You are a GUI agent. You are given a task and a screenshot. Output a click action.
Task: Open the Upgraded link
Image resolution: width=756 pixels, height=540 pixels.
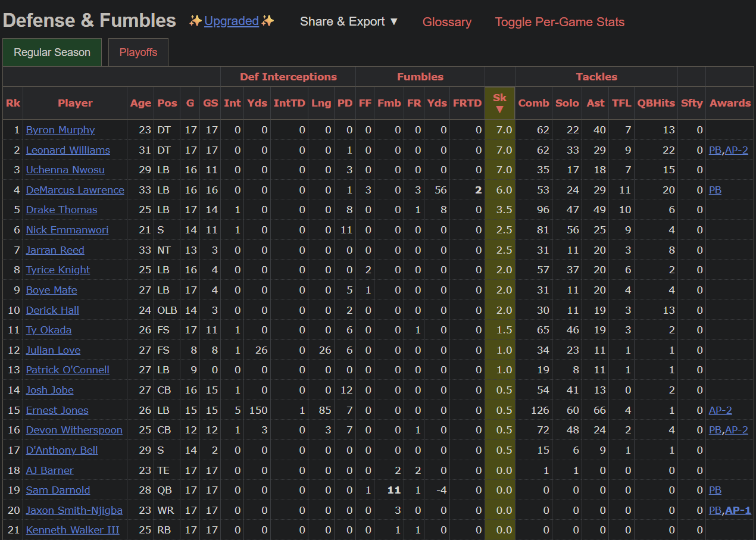point(231,21)
